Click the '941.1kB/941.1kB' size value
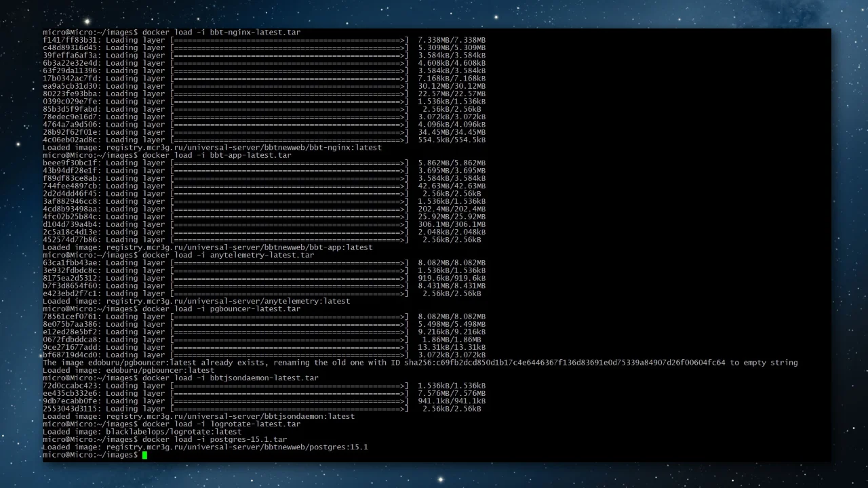 coord(452,401)
